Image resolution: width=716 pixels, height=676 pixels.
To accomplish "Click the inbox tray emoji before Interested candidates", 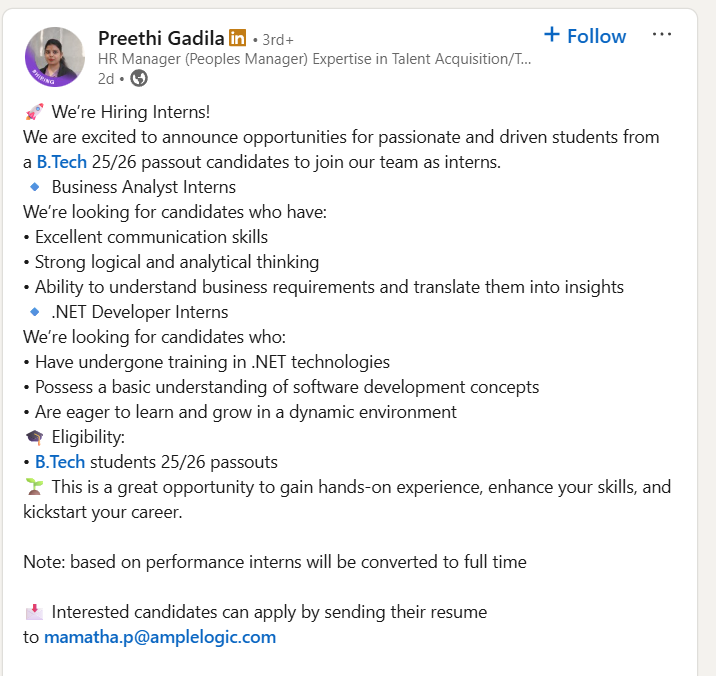I will coord(34,611).
